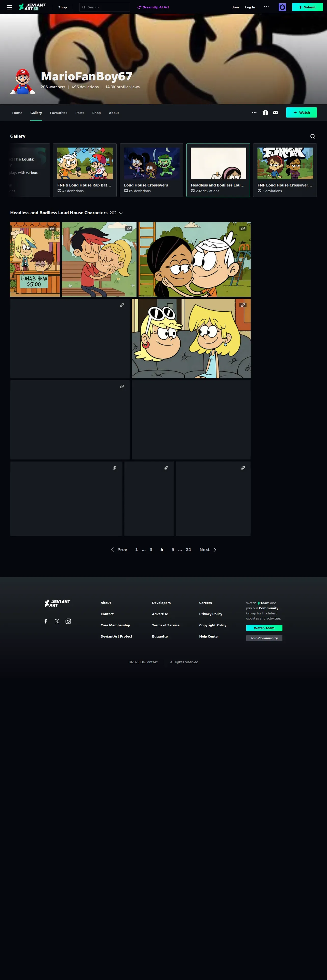Open the 286 watchers link
Viewport: 327px width, 980px height.
click(x=53, y=87)
